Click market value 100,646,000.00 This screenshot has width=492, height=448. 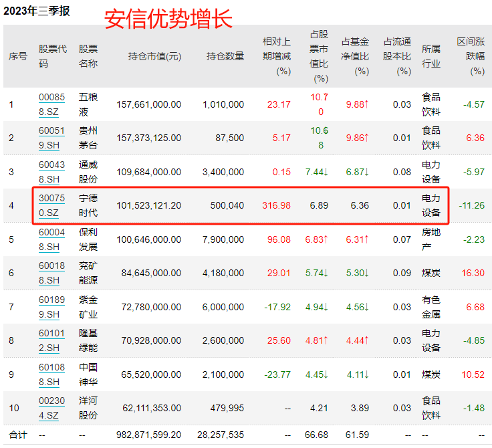pyautogui.click(x=148, y=239)
